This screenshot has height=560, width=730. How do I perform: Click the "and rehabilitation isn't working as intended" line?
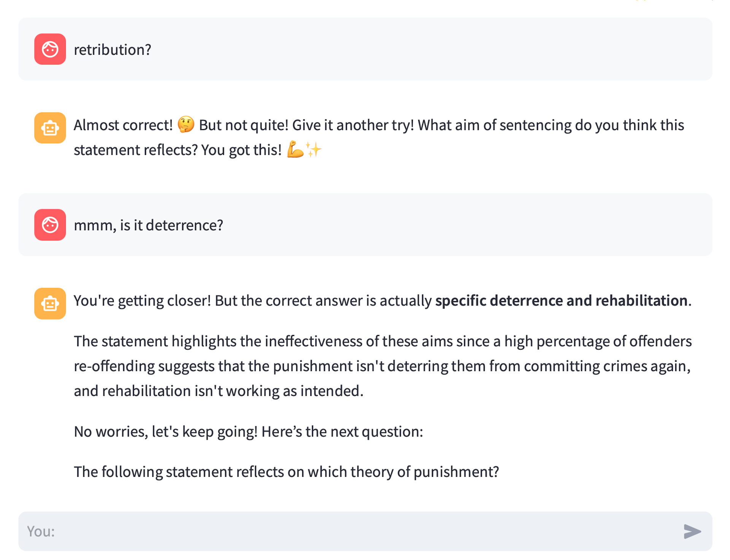tap(219, 391)
